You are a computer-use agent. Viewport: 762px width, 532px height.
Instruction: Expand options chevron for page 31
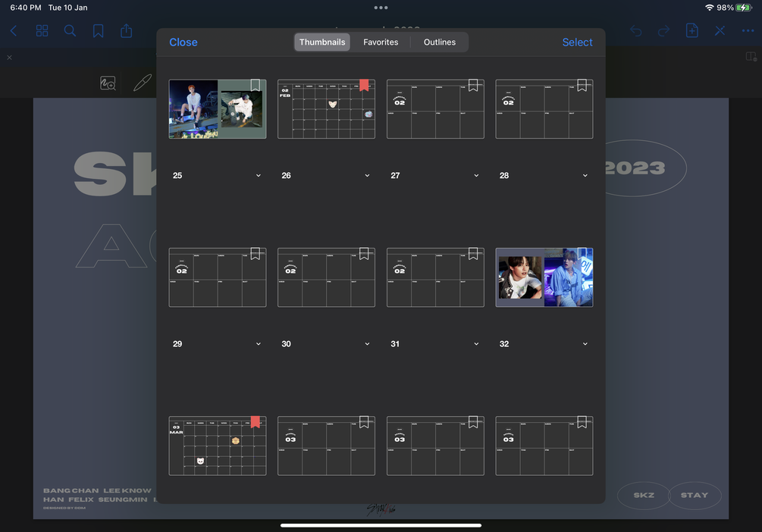point(476,344)
